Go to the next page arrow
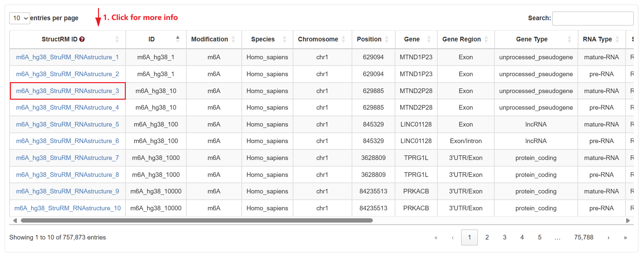 pos(608,237)
